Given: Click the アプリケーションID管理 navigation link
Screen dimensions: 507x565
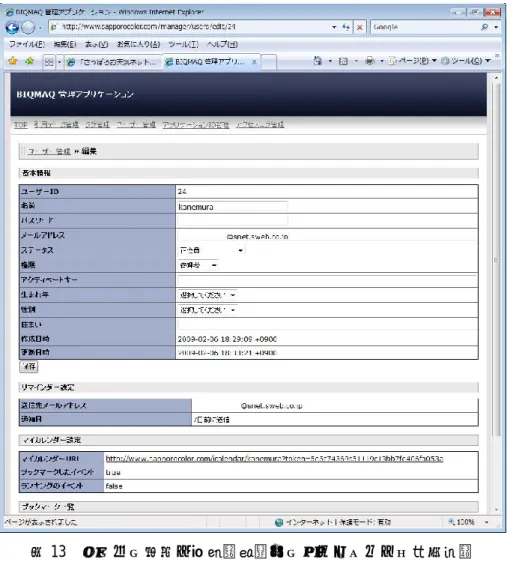Looking at the screenshot, I should [196, 125].
